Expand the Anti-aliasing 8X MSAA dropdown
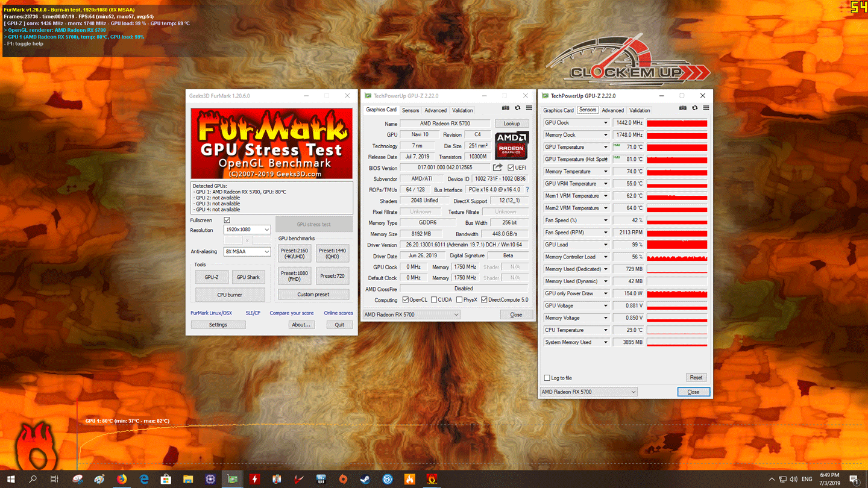This screenshot has height=488, width=868. pos(247,251)
